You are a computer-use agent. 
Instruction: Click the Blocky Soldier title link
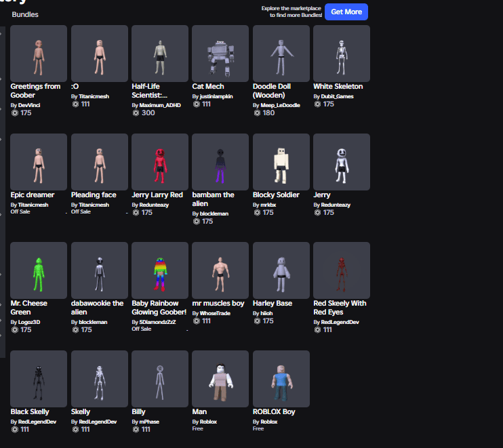(276, 195)
